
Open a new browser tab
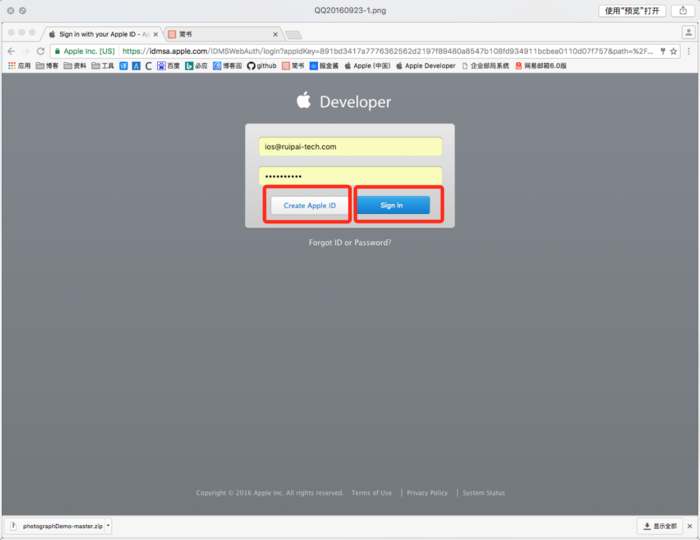pyautogui.click(x=293, y=35)
